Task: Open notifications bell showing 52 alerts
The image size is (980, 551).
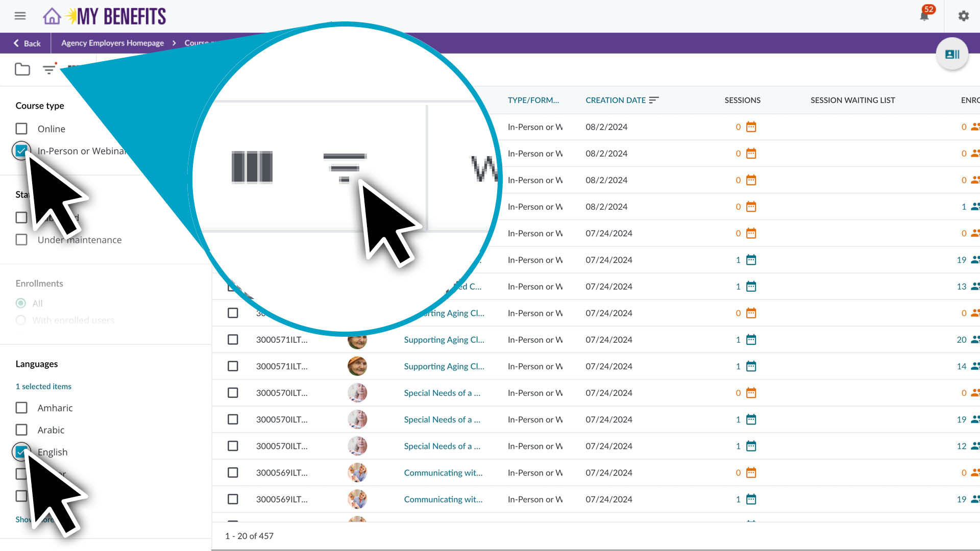Action: pos(924,16)
